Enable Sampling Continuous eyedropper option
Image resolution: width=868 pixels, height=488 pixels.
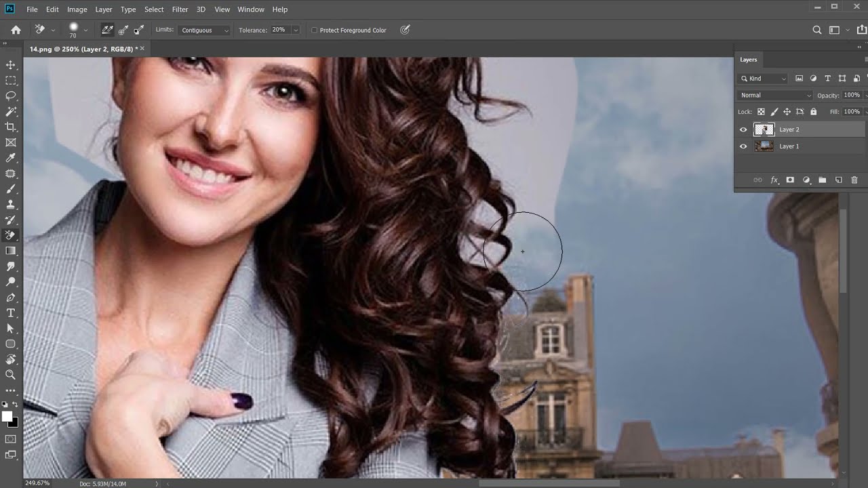pos(107,30)
